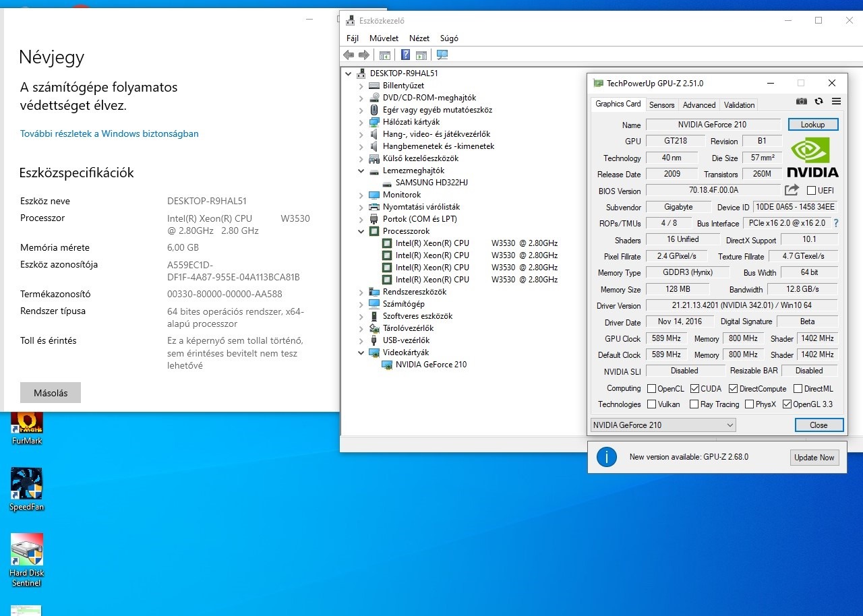863x616 pixels.
Task: Switch to the Advanced tab
Action: tap(699, 105)
